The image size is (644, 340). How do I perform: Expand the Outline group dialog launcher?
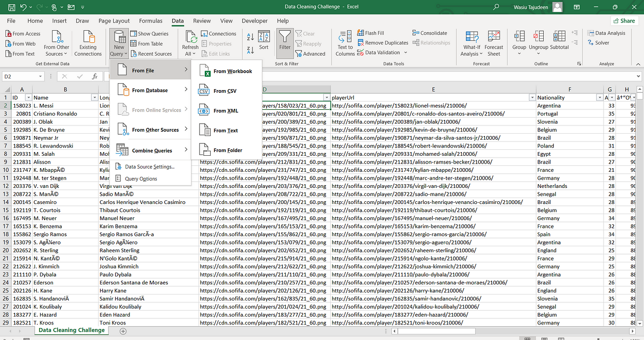[578, 63]
